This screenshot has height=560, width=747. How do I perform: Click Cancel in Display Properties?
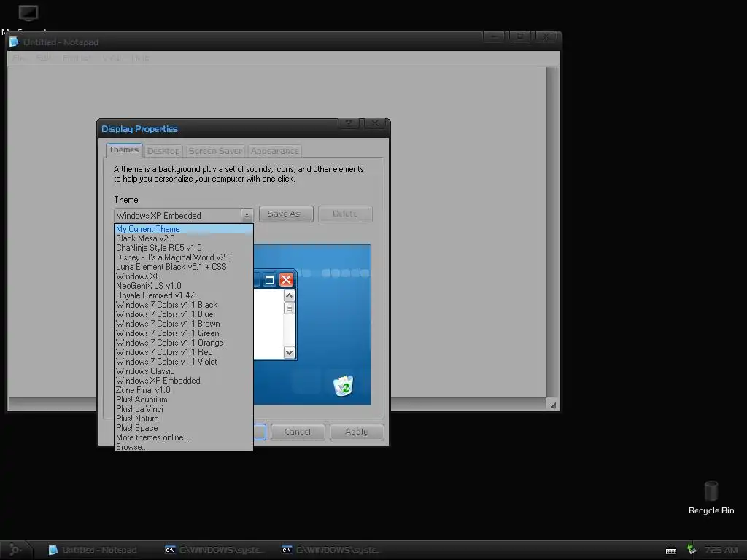pos(298,432)
